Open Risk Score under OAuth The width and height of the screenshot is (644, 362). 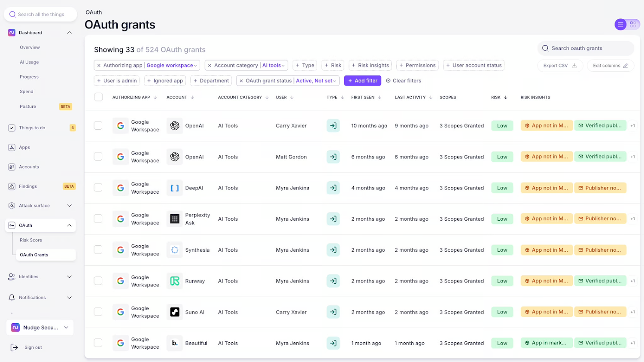pyautogui.click(x=31, y=240)
